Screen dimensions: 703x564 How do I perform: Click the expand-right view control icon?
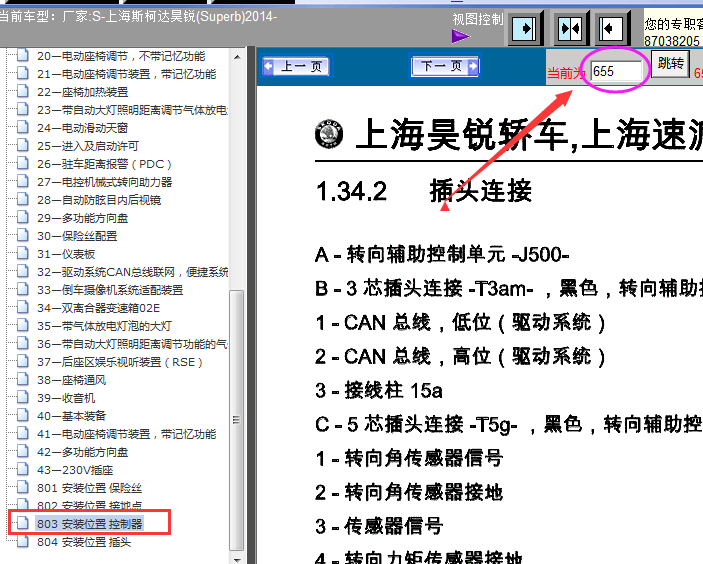coord(525,29)
